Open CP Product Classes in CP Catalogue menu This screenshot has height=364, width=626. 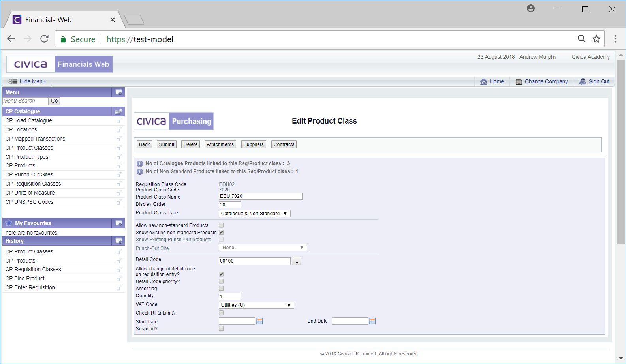coord(29,148)
